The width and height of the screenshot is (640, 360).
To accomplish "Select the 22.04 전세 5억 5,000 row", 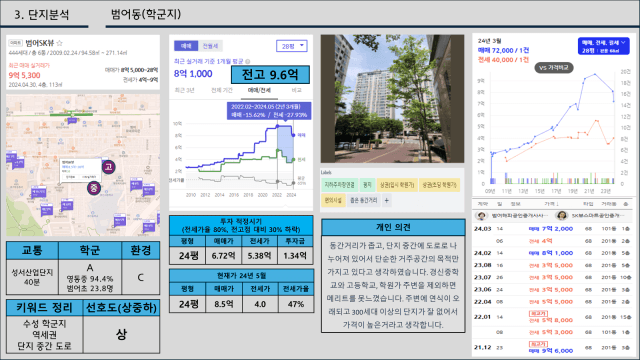I will click(x=553, y=302).
